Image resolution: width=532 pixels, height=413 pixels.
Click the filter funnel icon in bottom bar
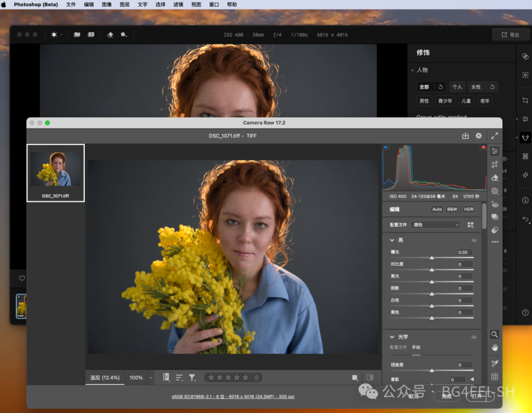[x=192, y=378]
